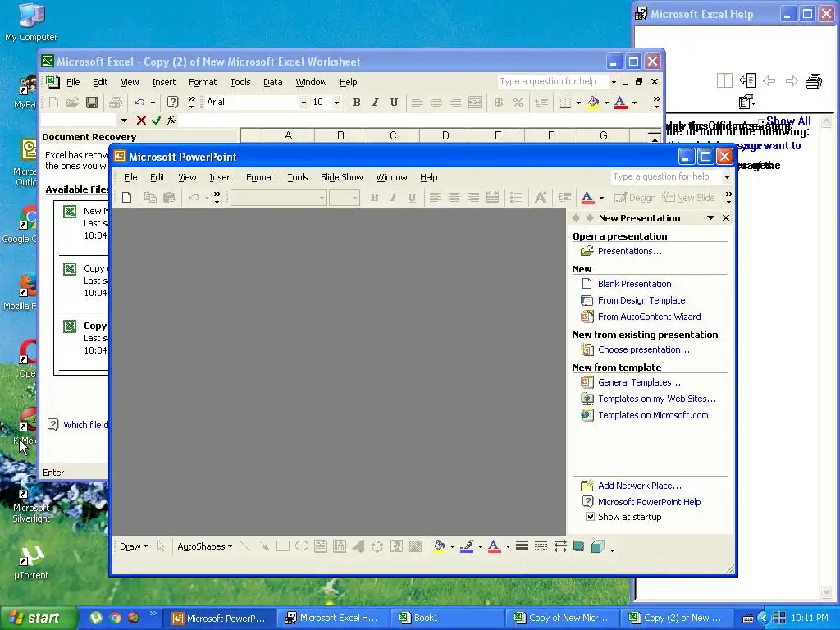The image size is (840, 630).
Task: Click the New blank document icon in PowerPoint toolbar
Action: [x=127, y=198]
